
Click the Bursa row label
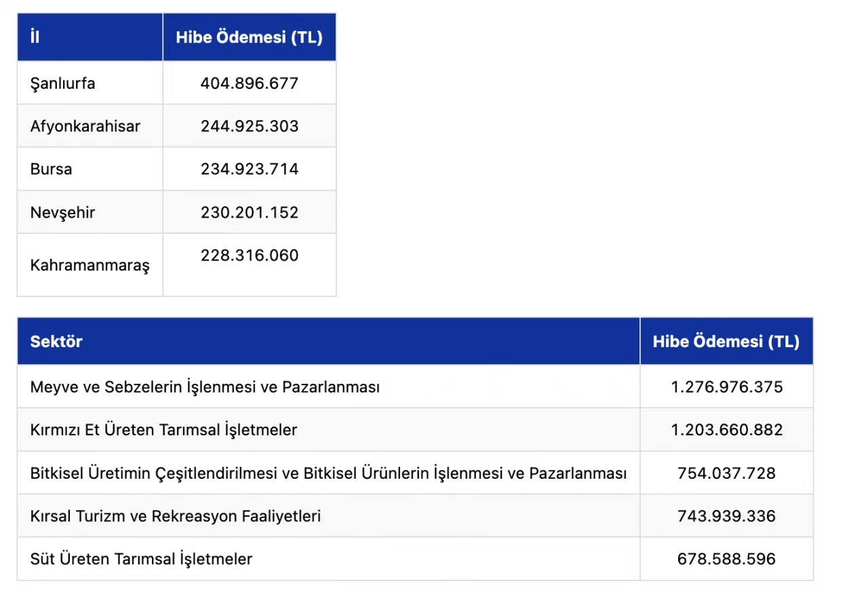coord(51,169)
